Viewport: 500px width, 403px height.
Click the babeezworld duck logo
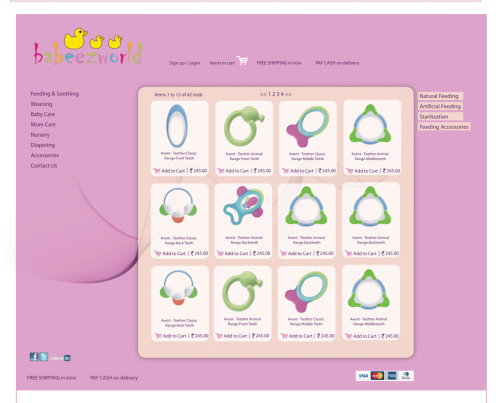coord(88,47)
